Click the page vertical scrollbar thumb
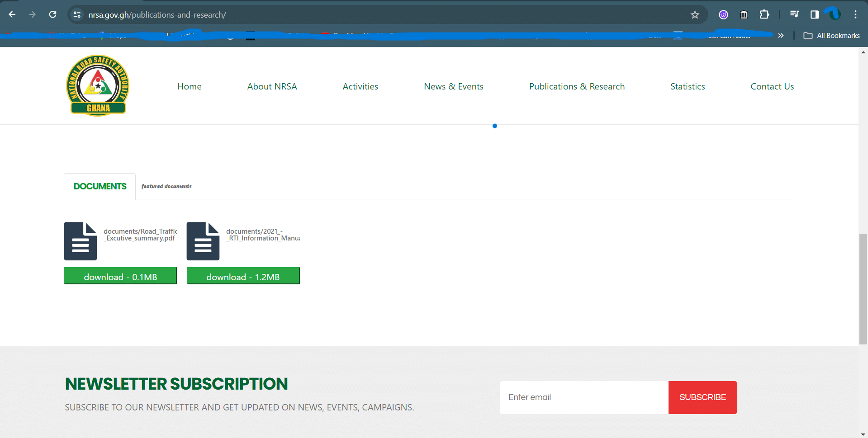Screen dimensions: 868x438 point(863,289)
